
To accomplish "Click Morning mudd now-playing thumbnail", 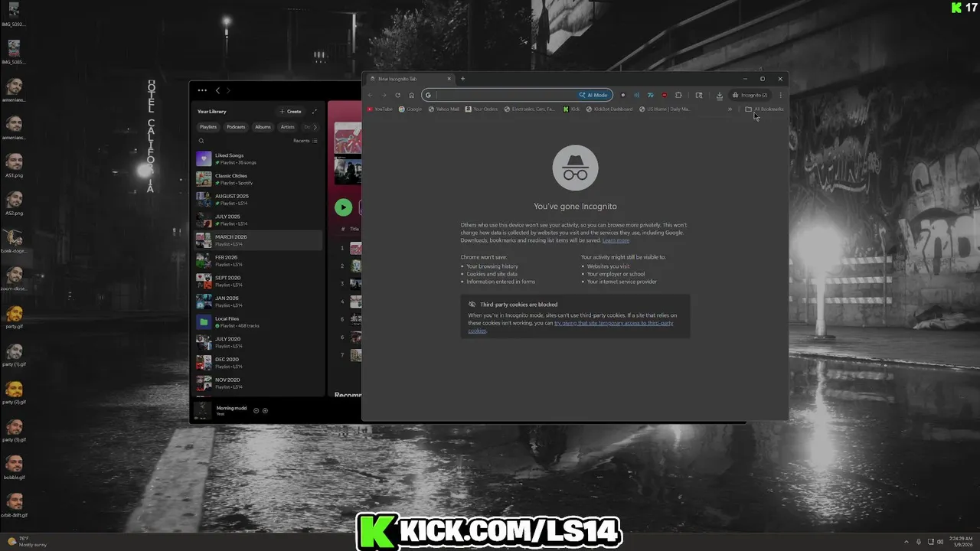I will [x=203, y=410].
